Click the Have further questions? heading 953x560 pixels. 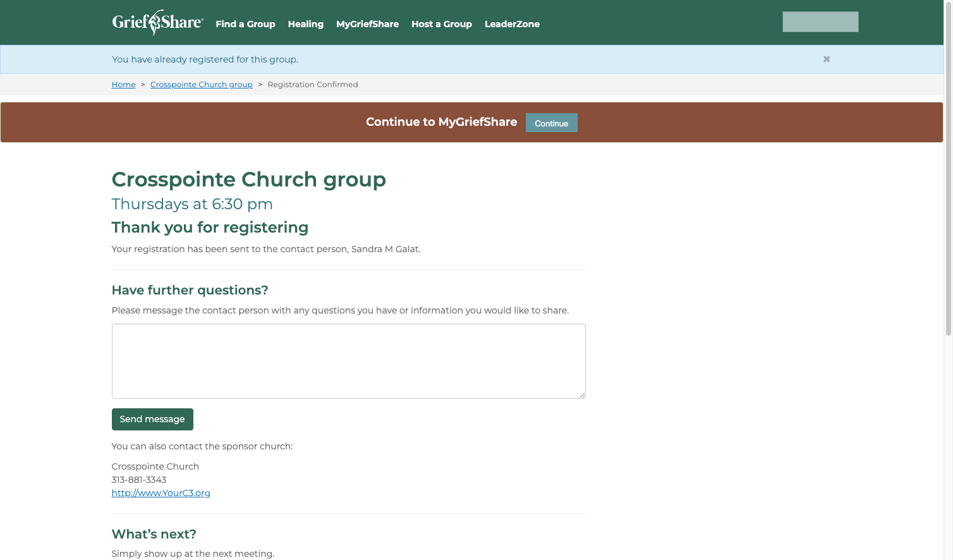[x=190, y=290]
